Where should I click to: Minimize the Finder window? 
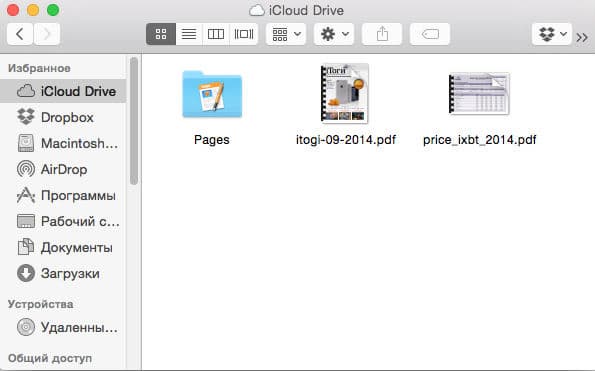click(33, 10)
